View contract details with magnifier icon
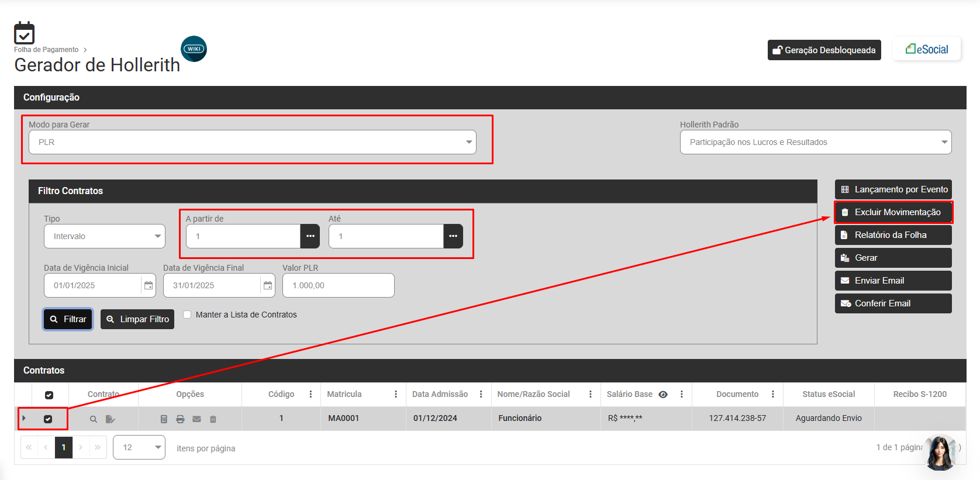The width and height of the screenshot is (980, 480). tap(94, 419)
